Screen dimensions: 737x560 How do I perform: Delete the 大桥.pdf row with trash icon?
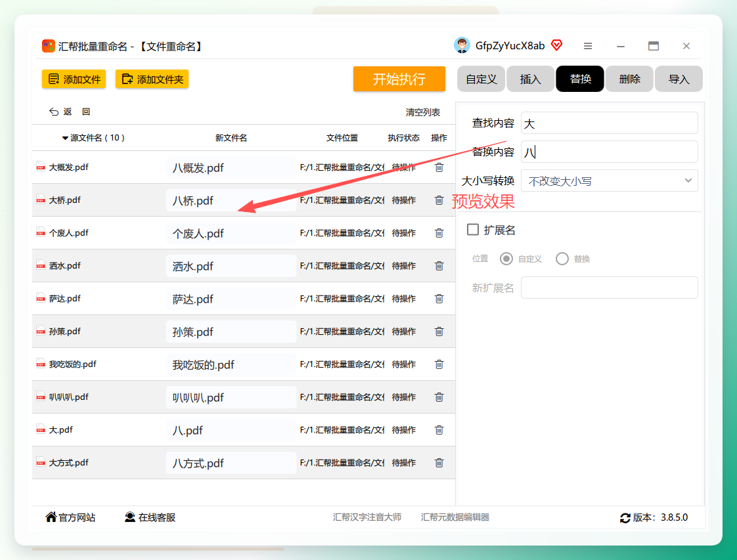pyautogui.click(x=439, y=200)
